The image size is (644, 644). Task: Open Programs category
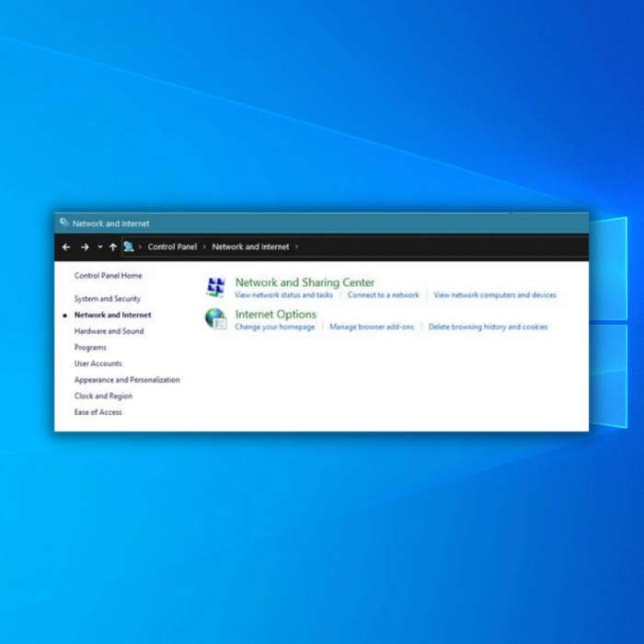90,348
